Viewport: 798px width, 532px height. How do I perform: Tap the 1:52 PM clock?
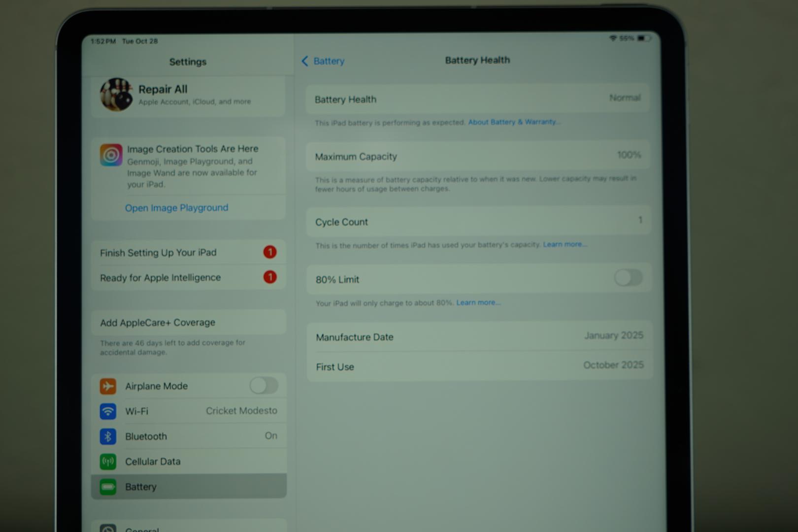click(x=103, y=41)
